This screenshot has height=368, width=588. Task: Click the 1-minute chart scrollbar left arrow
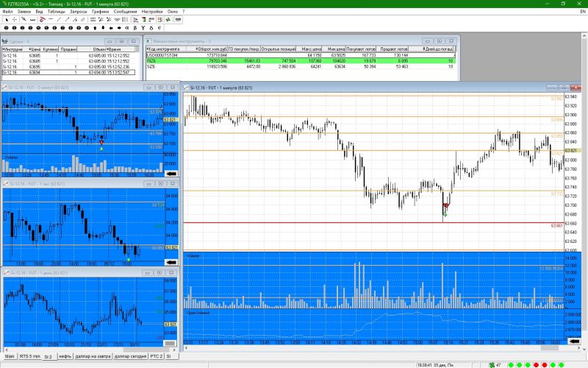point(186,348)
